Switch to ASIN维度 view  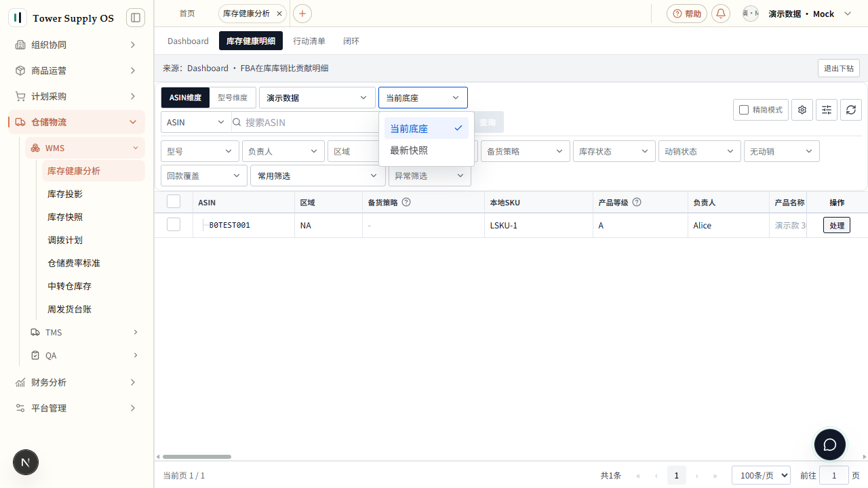[185, 98]
